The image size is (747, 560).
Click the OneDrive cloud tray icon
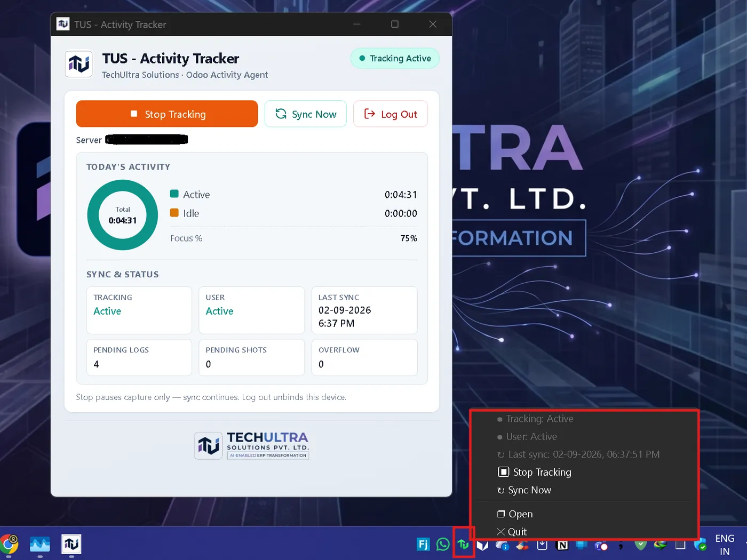tap(502, 545)
